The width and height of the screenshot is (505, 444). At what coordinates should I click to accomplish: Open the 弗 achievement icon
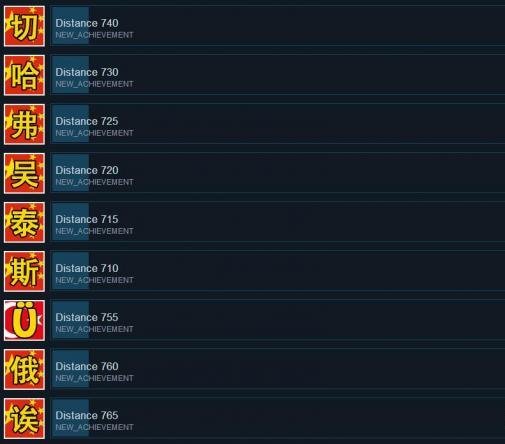coord(24,124)
